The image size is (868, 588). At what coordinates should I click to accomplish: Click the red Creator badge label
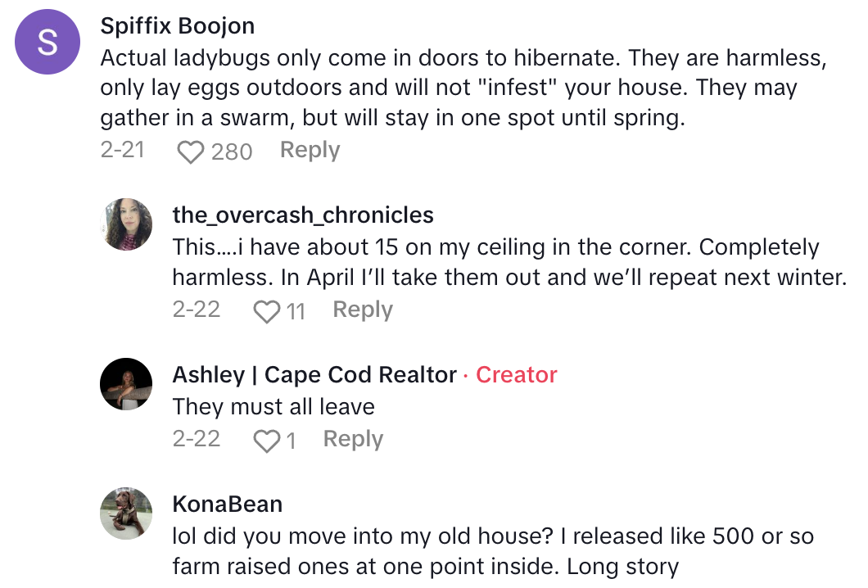(516, 375)
